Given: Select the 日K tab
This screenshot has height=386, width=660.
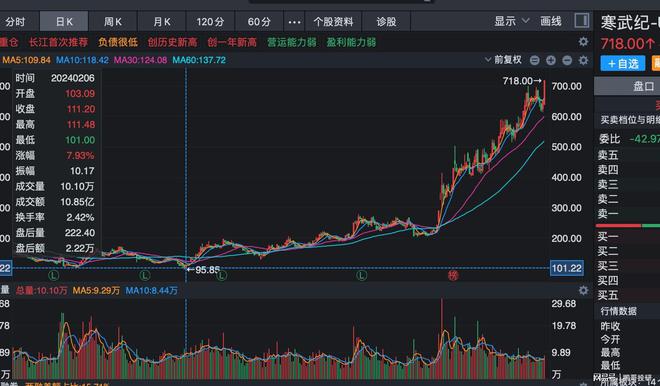Looking at the screenshot, I should tap(64, 21).
